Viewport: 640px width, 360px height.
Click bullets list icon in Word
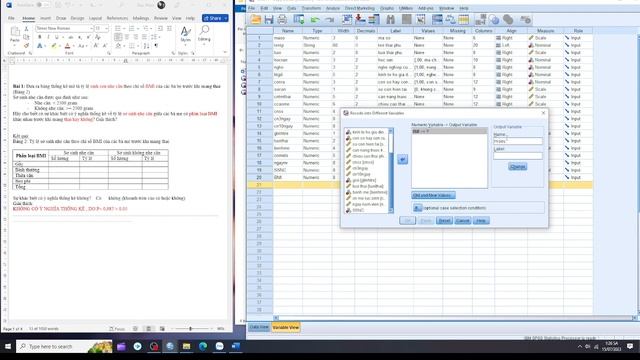pyautogui.click(x=118, y=28)
